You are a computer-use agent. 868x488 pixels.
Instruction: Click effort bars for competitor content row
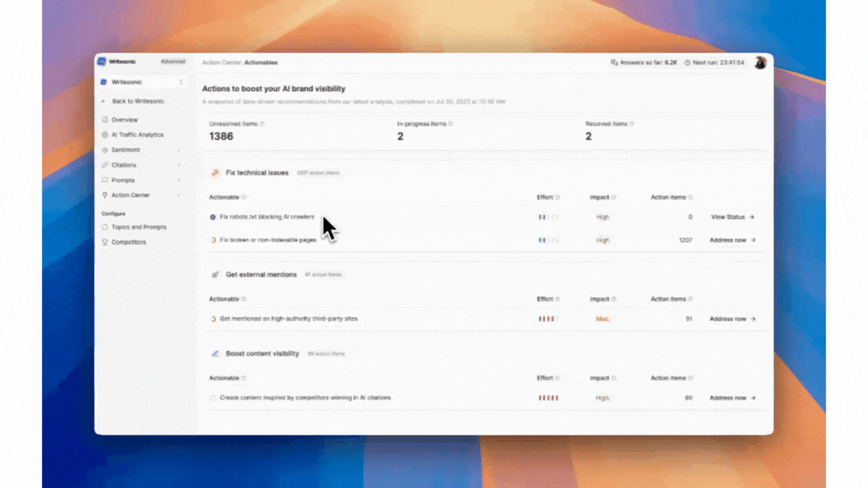[x=548, y=398]
